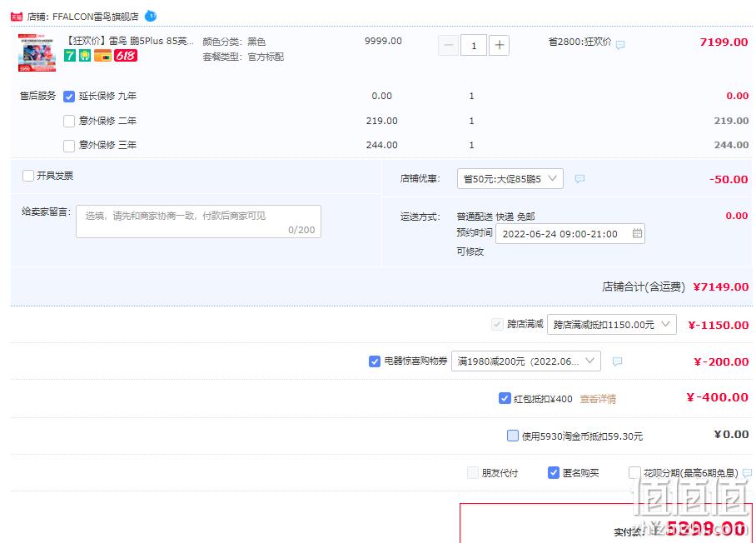Uncheck 延长保修 九年 service
Screen dimensions: 756x543
point(69,97)
